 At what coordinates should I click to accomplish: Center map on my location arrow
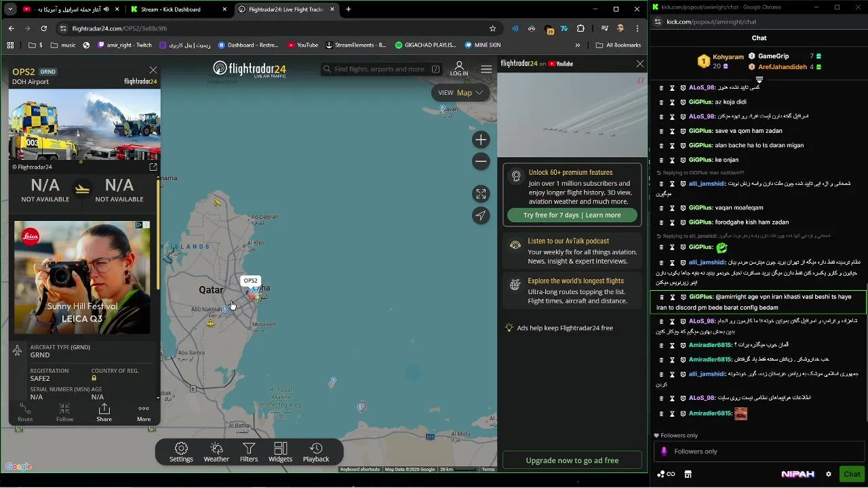[x=481, y=216]
